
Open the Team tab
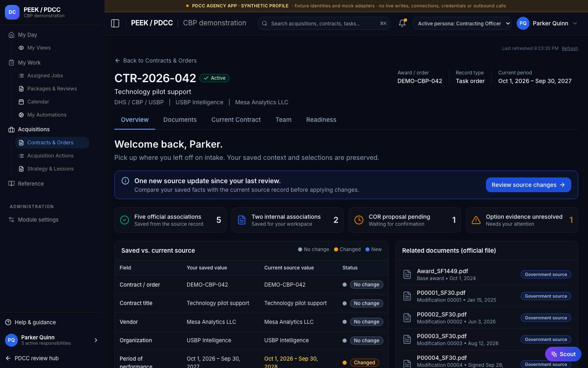tap(283, 120)
